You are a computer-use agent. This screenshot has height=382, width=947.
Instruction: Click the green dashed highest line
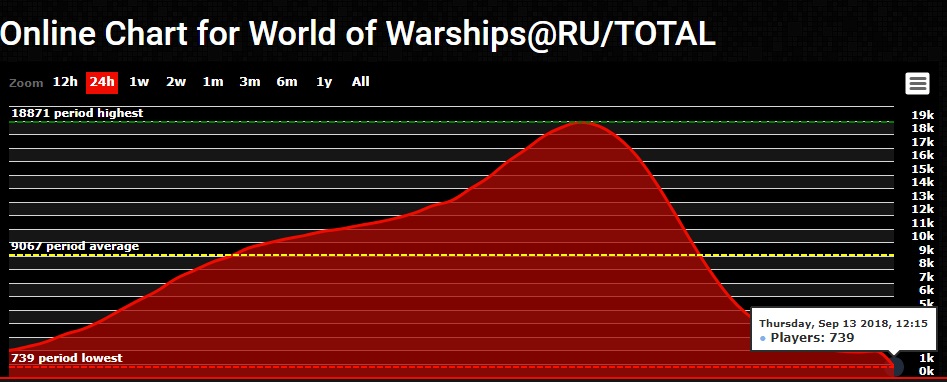(451, 122)
